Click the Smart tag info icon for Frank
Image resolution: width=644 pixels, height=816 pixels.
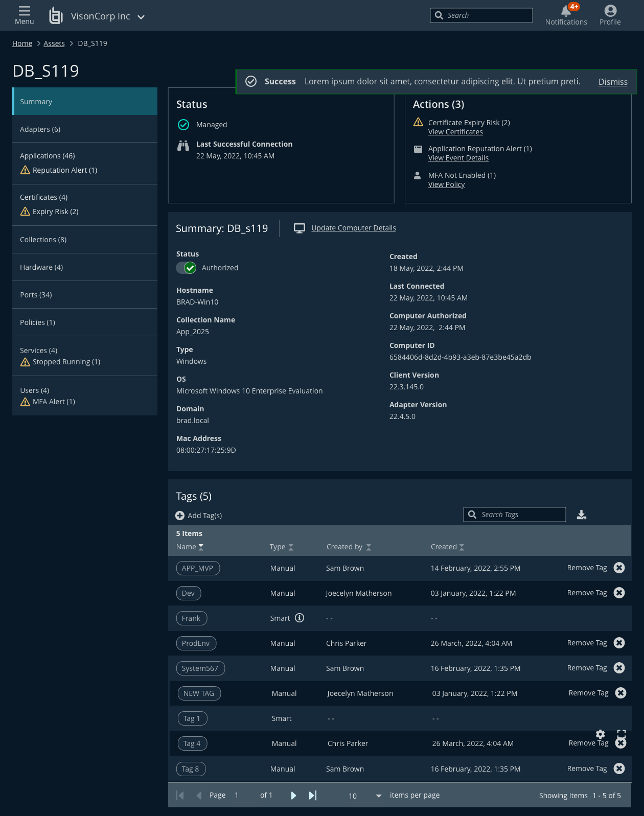pos(300,618)
